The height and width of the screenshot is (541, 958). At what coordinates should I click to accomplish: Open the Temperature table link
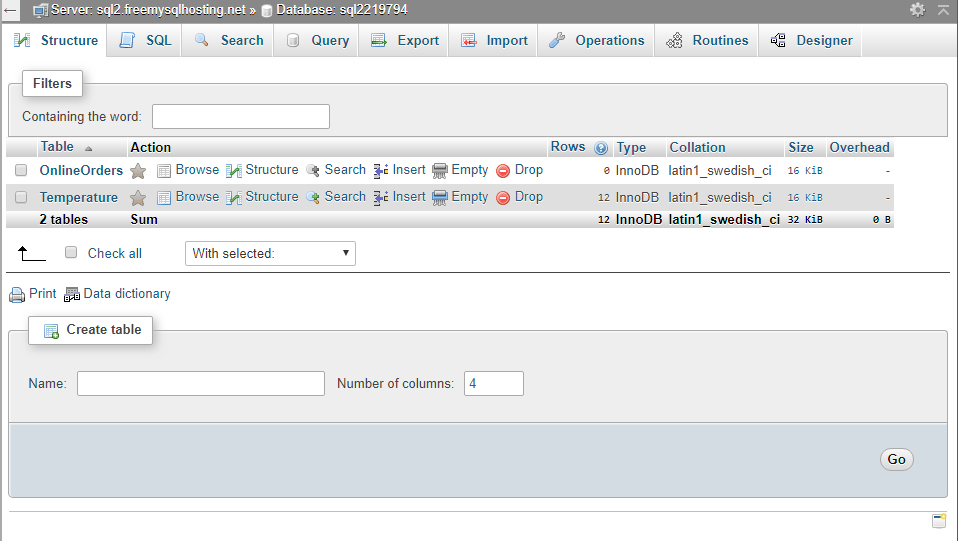click(79, 197)
